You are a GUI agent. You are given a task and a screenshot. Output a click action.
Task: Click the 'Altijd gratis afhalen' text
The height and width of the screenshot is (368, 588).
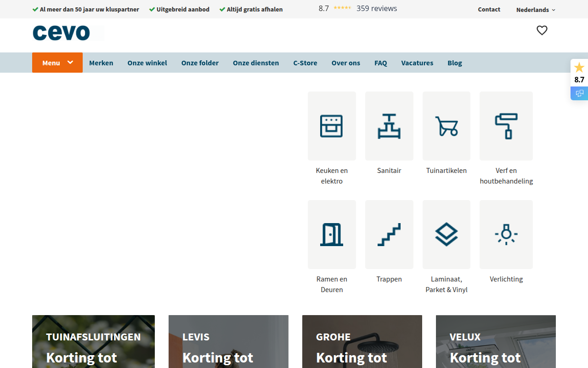click(254, 9)
